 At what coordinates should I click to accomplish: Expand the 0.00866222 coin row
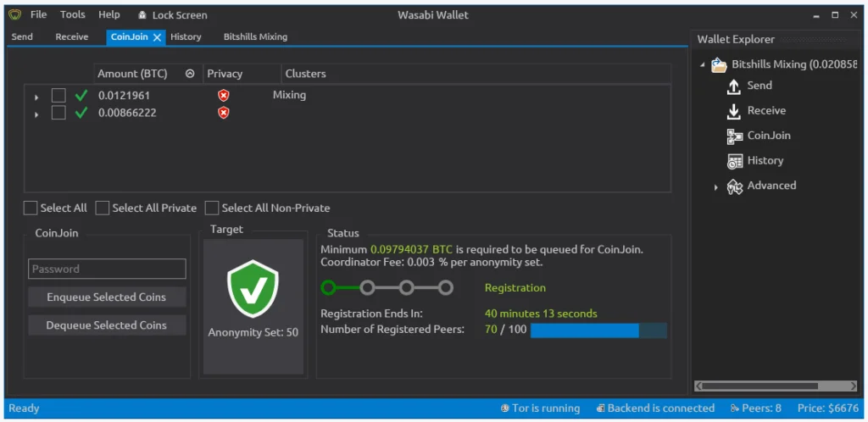[x=36, y=114]
